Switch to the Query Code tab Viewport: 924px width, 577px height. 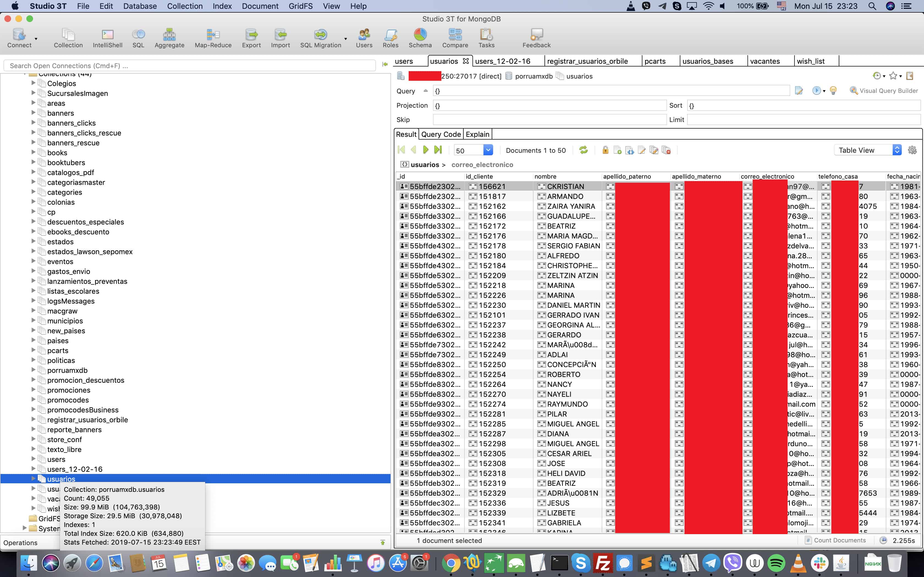pyautogui.click(x=441, y=134)
